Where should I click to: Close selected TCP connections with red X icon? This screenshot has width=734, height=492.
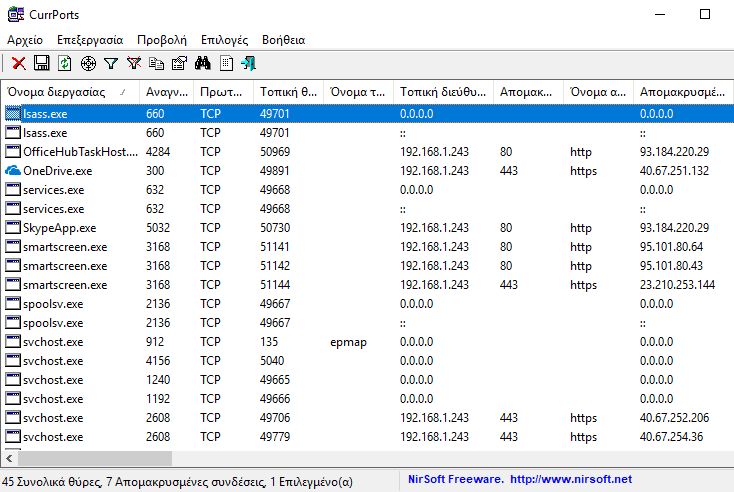(19, 63)
